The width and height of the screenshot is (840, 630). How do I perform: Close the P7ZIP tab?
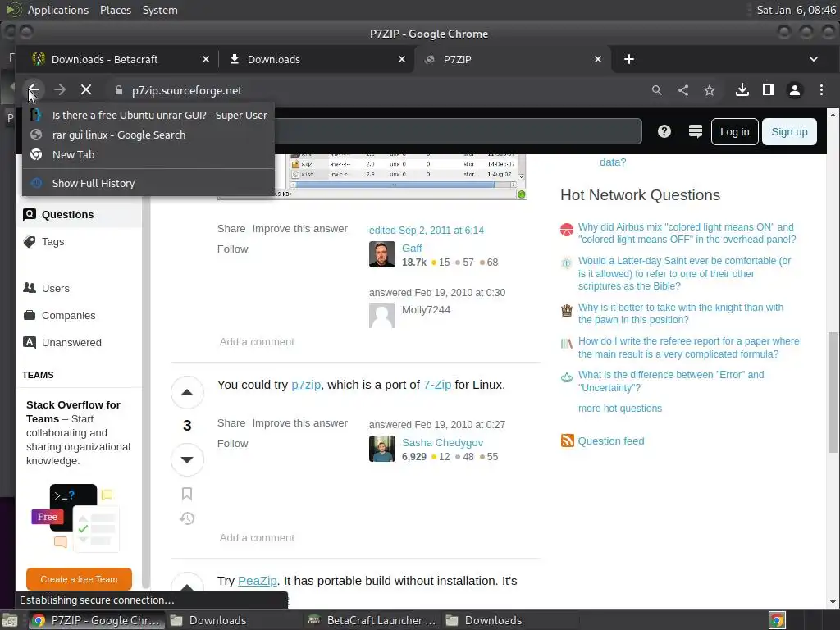click(598, 59)
